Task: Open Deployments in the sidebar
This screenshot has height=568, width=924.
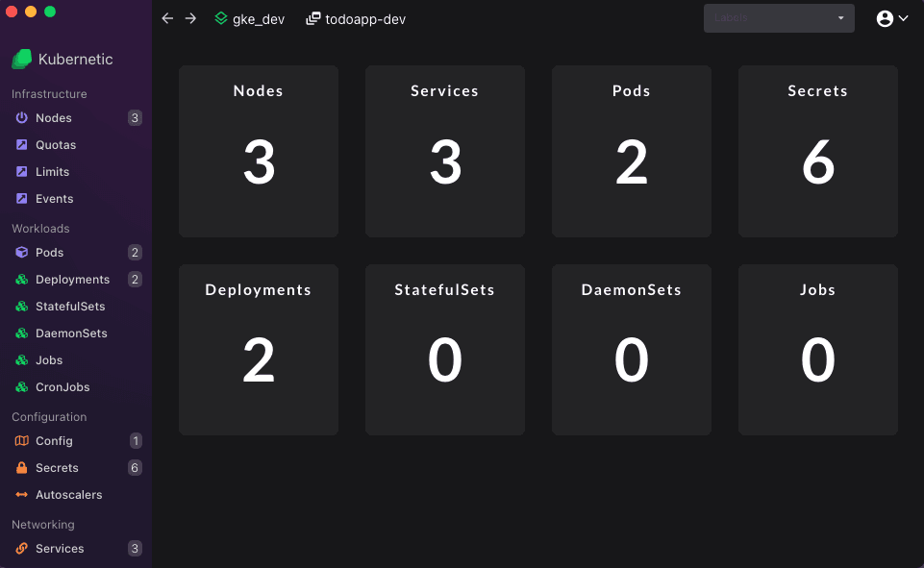Action: pyautogui.click(x=76, y=280)
